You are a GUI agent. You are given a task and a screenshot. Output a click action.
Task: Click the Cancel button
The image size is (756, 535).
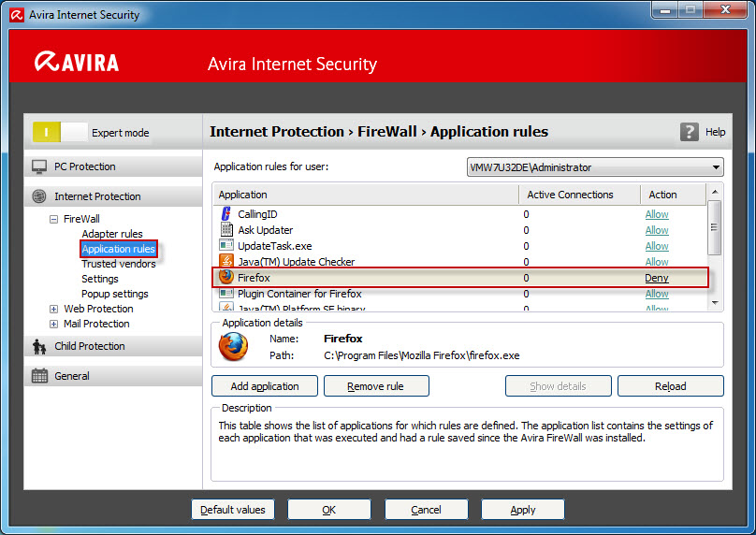tap(427, 510)
